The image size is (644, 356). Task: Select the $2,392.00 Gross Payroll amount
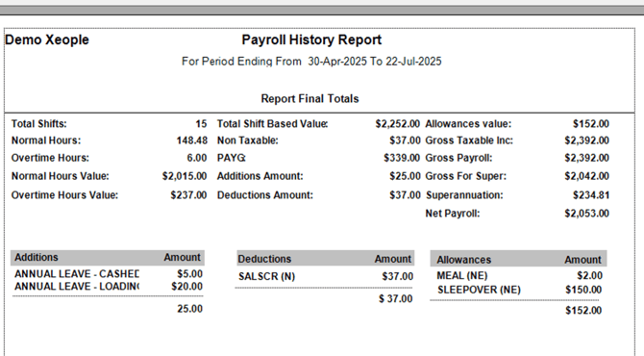pos(586,158)
